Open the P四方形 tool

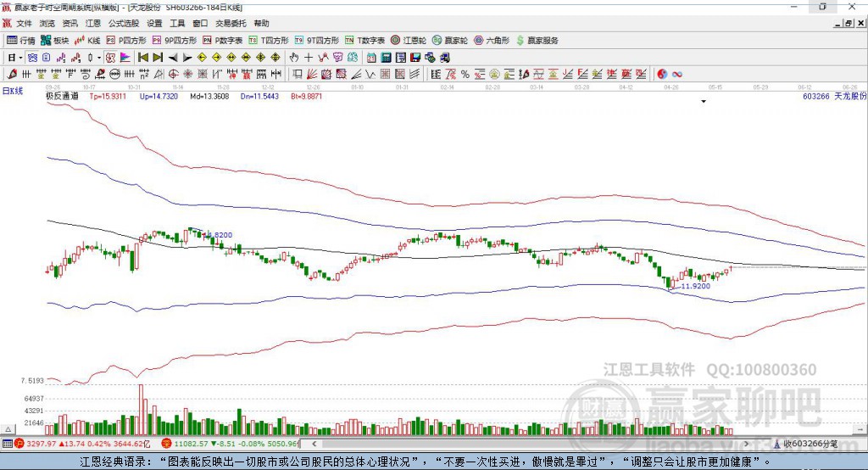tap(126, 41)
